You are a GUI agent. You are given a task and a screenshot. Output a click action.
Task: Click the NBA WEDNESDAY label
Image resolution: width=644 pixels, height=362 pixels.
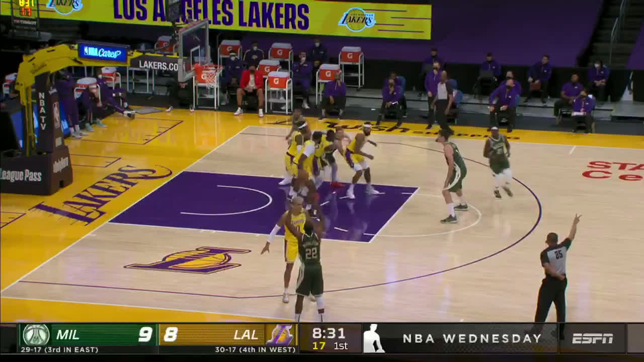[x=472, y=338]
